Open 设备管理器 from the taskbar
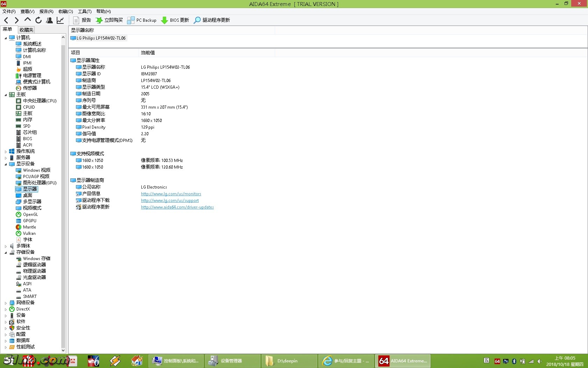The height and width of the screenshot is (368, 588). tap(232, 361)
